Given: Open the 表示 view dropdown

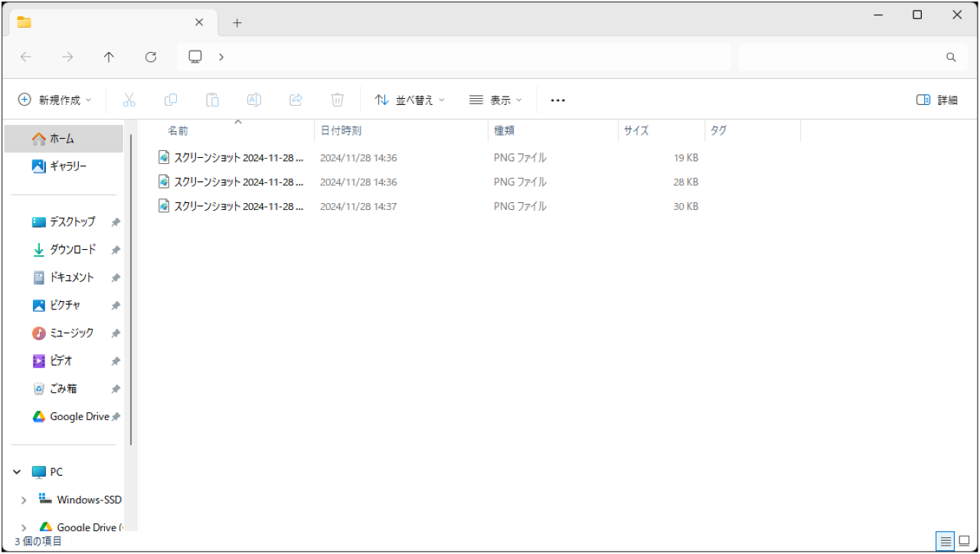Looking at the screenshot, I should tap(495, 100).
